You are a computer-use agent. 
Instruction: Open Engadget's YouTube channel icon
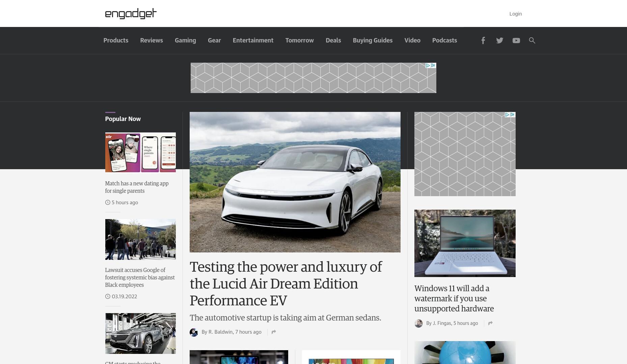(516, 40)
